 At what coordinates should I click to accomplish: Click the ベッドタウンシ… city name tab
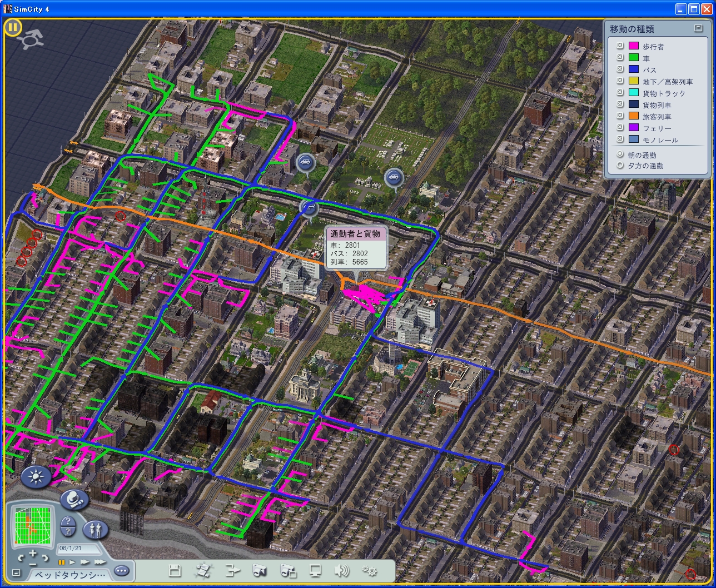[69, 575]
